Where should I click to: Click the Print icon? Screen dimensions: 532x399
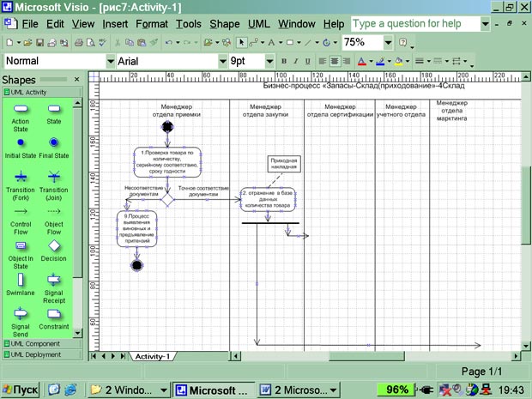pyautogui.click(x=79, y=43)
